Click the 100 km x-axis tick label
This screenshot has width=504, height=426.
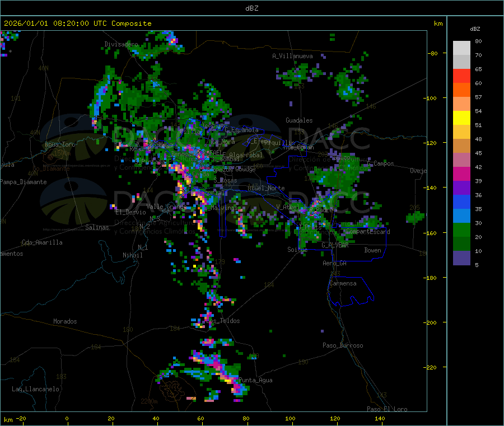[x=290, y=418]
